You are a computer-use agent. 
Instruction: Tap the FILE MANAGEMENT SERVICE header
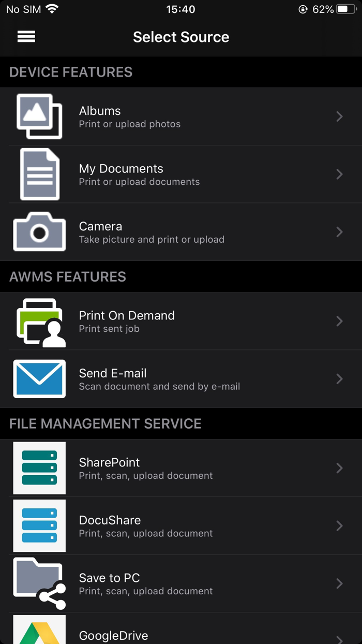pyautogui.click(x=105, y=424)
